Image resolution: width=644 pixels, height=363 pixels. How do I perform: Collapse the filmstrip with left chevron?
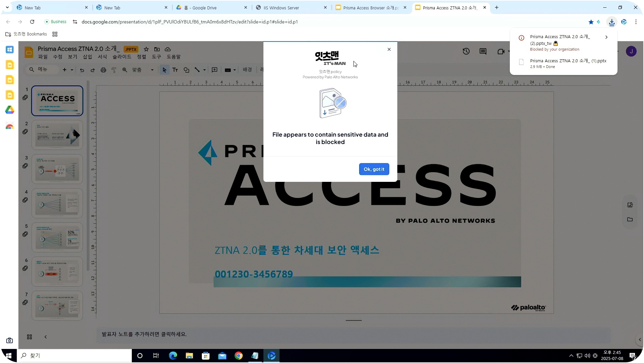pos(46,337)
